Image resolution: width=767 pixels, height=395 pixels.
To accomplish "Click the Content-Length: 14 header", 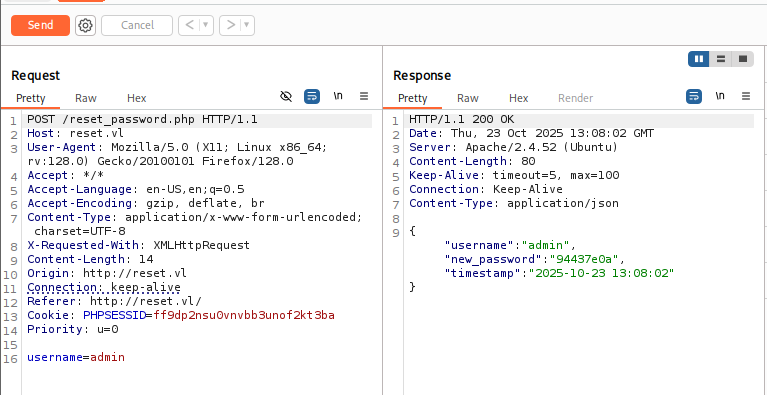I will tap(90, 259).
